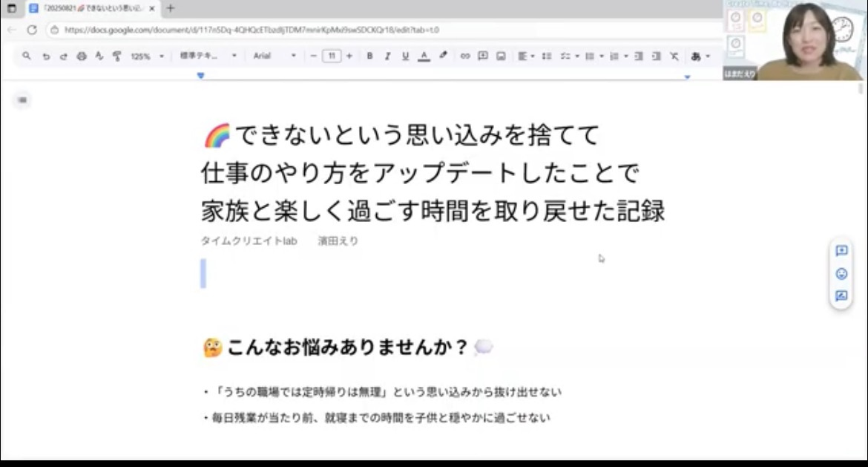This screenshot has height=467, width=868.
Task: Expand the paragraph style dropdown
Action: (208, 56)
